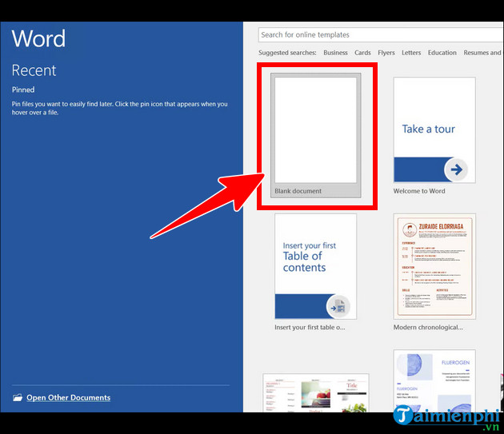Click the Pinned section label
The image size is (504, 434).
[23, 90]
